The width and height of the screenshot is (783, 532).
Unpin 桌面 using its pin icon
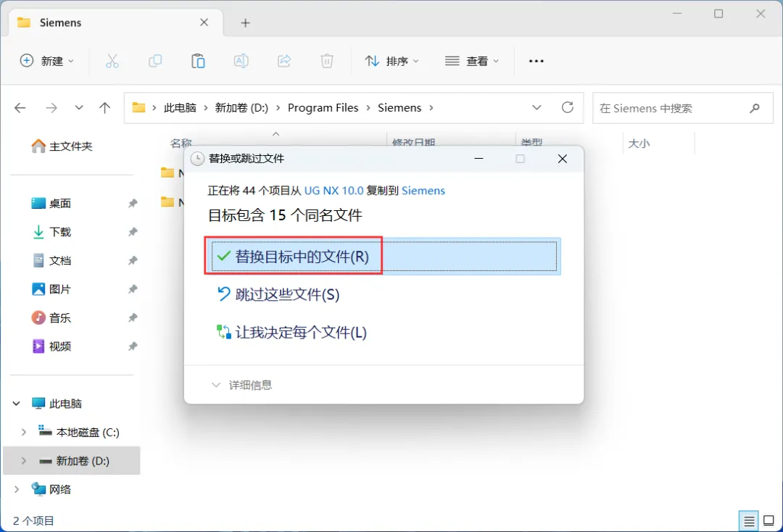point(133,204)
